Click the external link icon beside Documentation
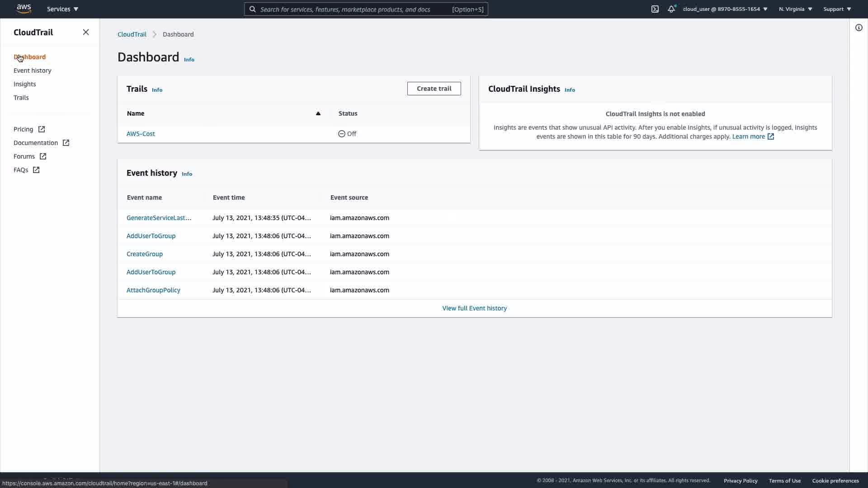Viewport: 868px width, 488px height. 66,143
